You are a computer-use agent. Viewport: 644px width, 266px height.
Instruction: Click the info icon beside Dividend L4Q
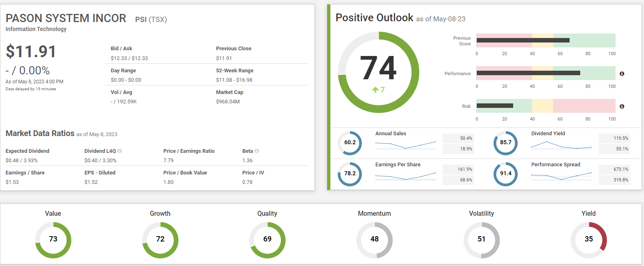[119, 151]
